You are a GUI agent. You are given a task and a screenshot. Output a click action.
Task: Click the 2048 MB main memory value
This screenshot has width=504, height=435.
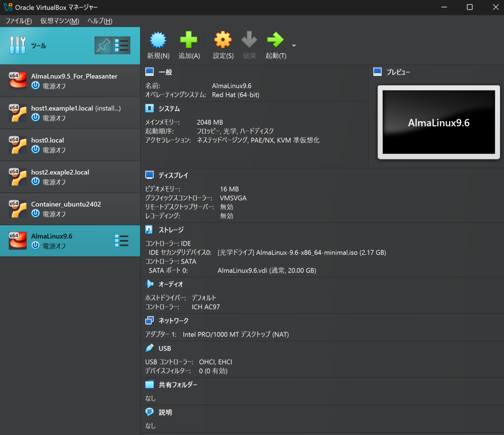click(211, 122)
